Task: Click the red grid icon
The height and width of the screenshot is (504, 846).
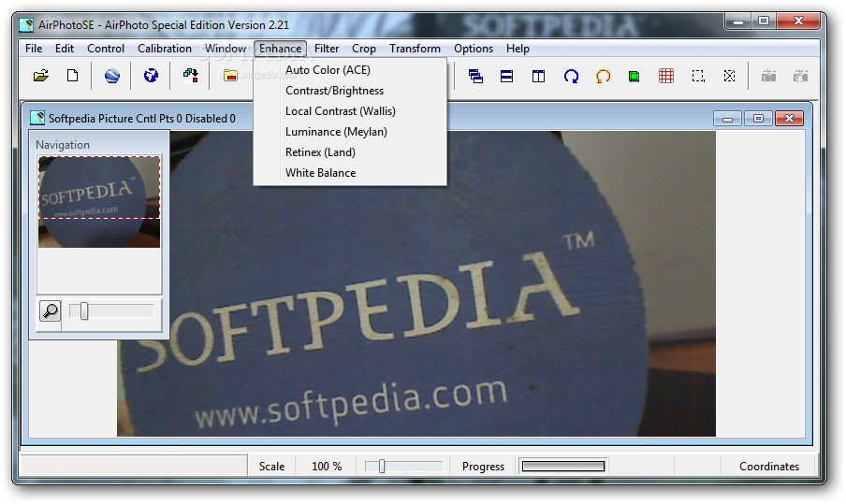Action: (x=666, y=76)
